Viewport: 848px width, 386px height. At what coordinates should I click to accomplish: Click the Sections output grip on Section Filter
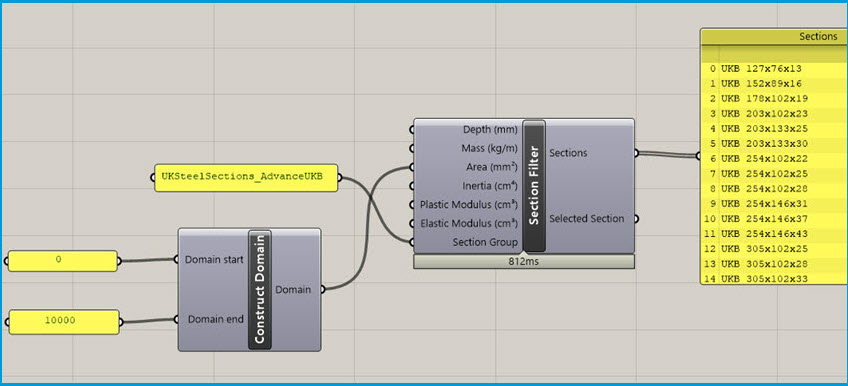[x=636, y=153]
